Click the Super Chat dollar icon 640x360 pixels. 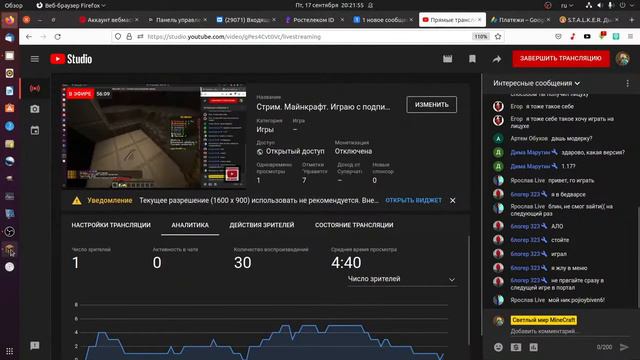click(x=516, y=347)
